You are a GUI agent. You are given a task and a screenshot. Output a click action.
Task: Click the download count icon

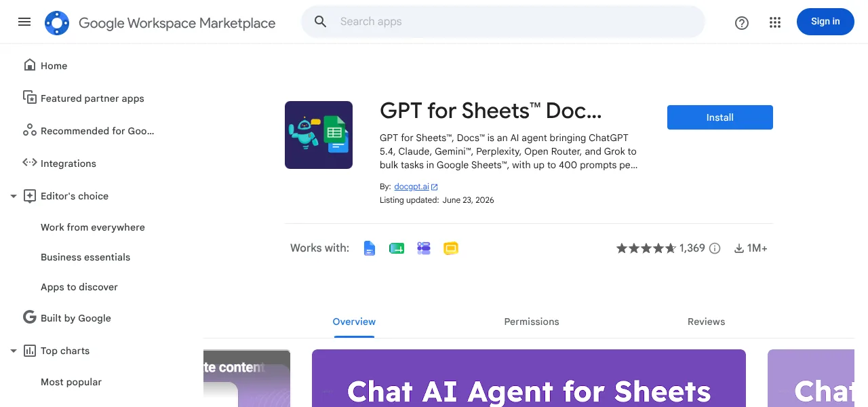click(739, 249)
